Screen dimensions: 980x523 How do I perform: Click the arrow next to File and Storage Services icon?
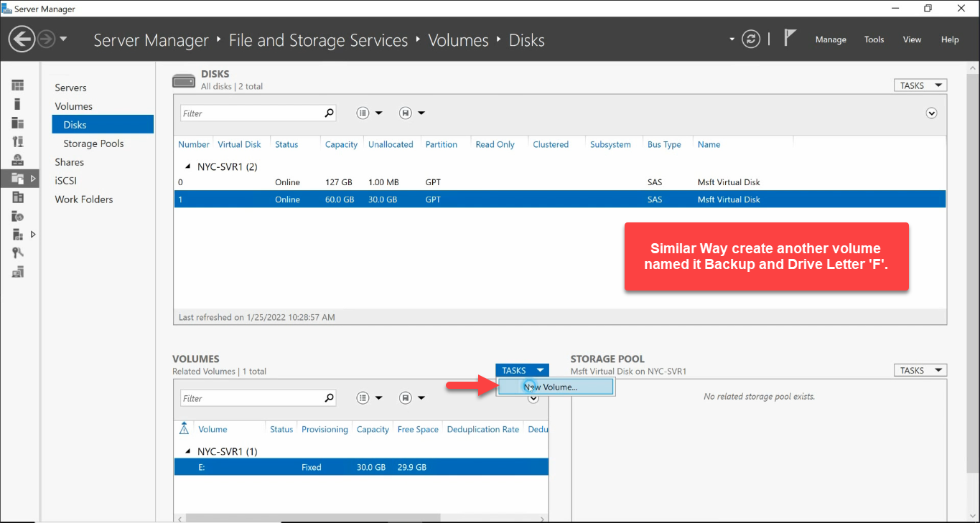[x=33, y=179]
